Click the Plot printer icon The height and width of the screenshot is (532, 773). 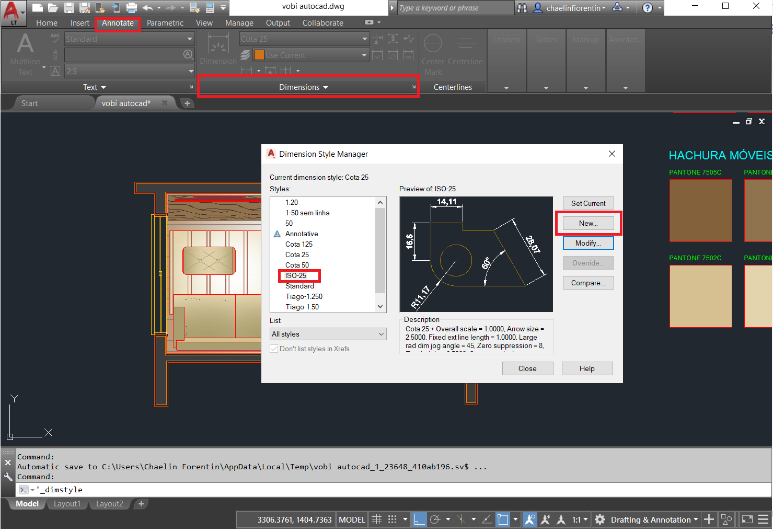pyautogui.click(x=132, y=7)
